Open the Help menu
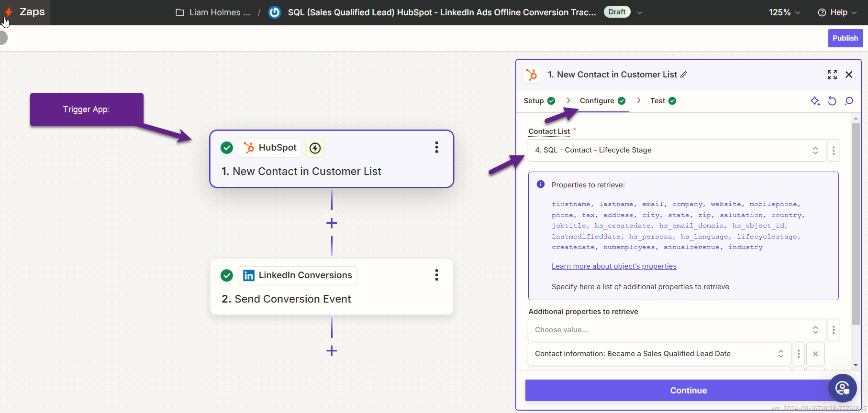Screen dimensions: 868x413 837,12
